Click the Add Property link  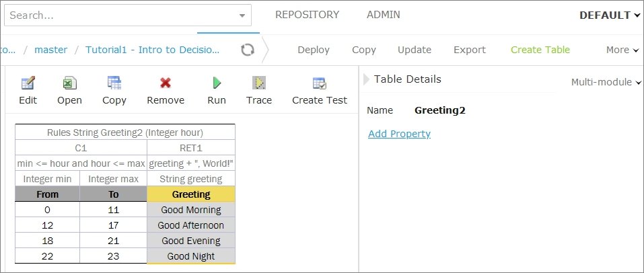coord(399,134)
